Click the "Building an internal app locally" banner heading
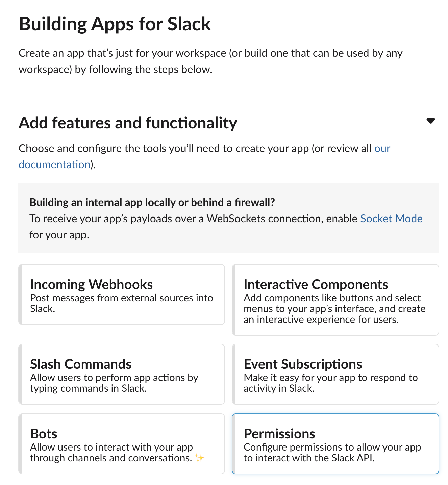This screenshot has height=485, width=448. tap(152, 202)
